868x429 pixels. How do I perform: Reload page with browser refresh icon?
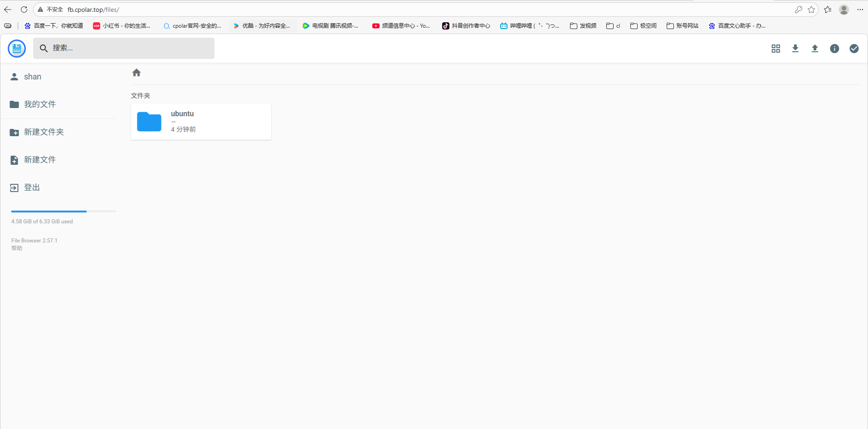[24, 10]
